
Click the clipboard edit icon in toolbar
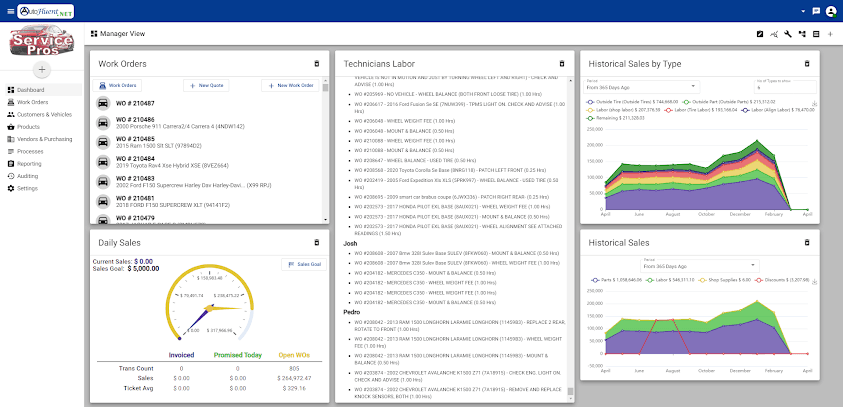[760, 34]
